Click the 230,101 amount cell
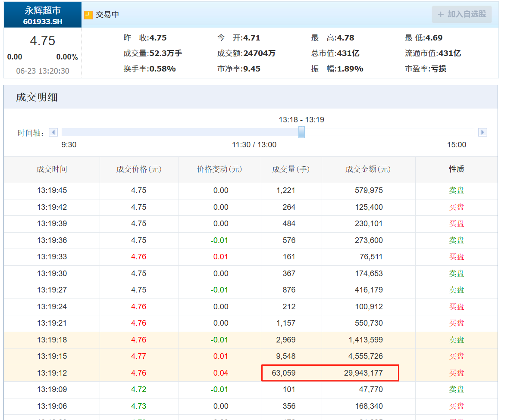This screenshot has height=420, width=517. pos(369,224)
